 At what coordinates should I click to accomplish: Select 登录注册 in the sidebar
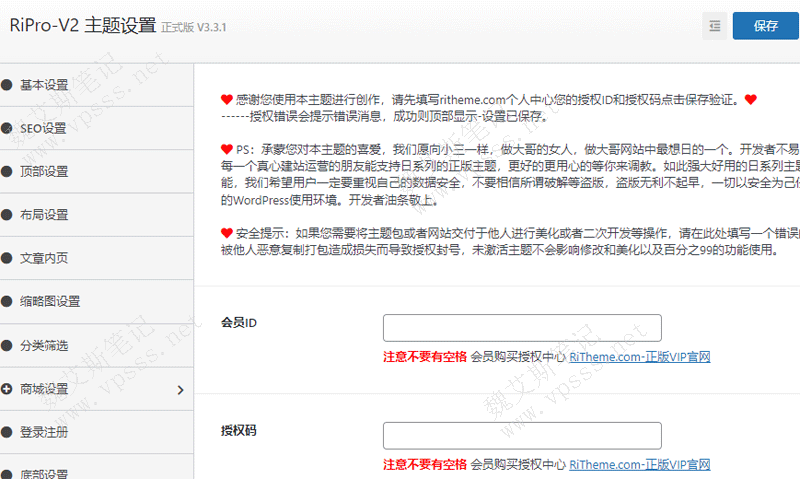pos(45,432)
